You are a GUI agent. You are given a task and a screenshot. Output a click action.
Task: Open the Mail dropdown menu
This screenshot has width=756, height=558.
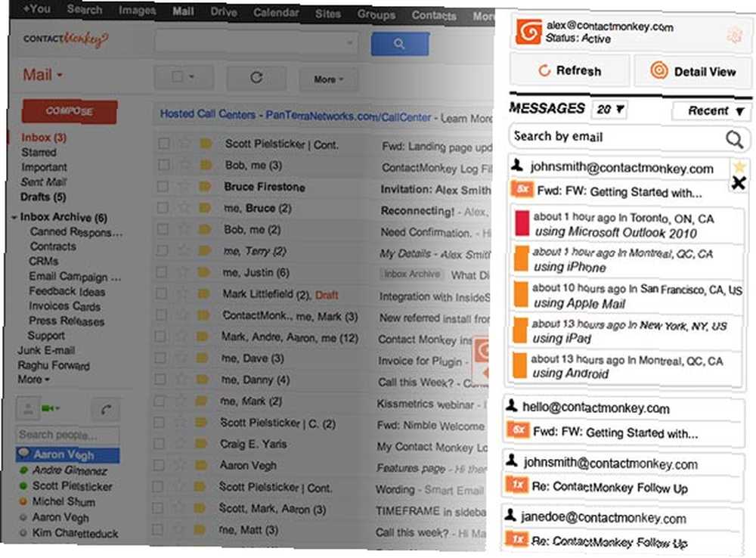(42, 76)
